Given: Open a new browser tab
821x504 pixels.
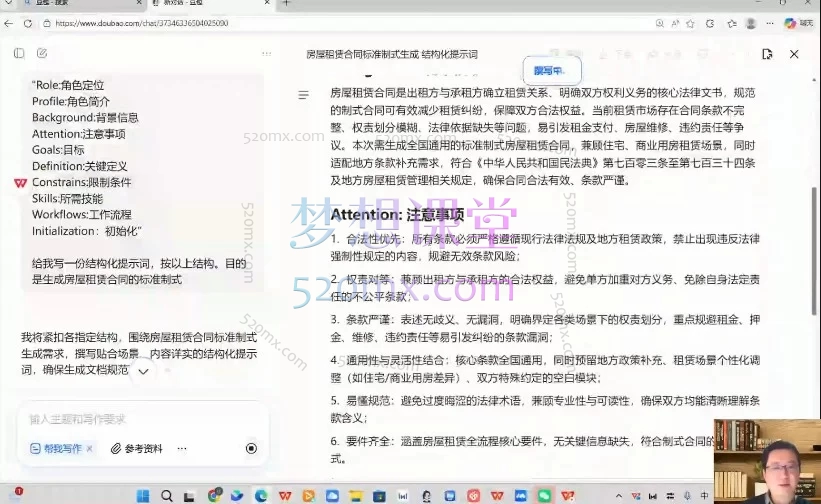Looking at the screenshot, I should click(286, 3).
